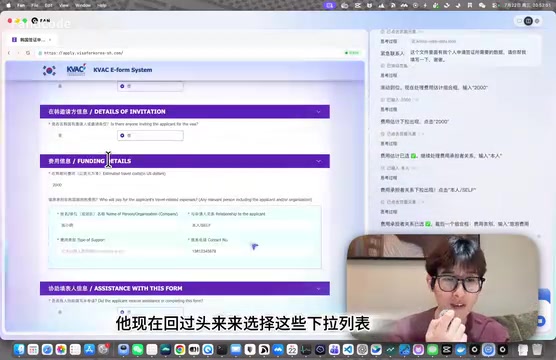Reload the visa form page
The image size is (556, 360).
pos(28,53)
